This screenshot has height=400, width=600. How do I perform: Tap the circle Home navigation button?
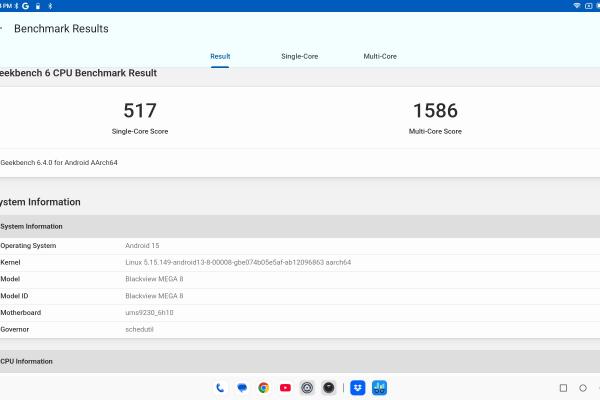(583, 388)
